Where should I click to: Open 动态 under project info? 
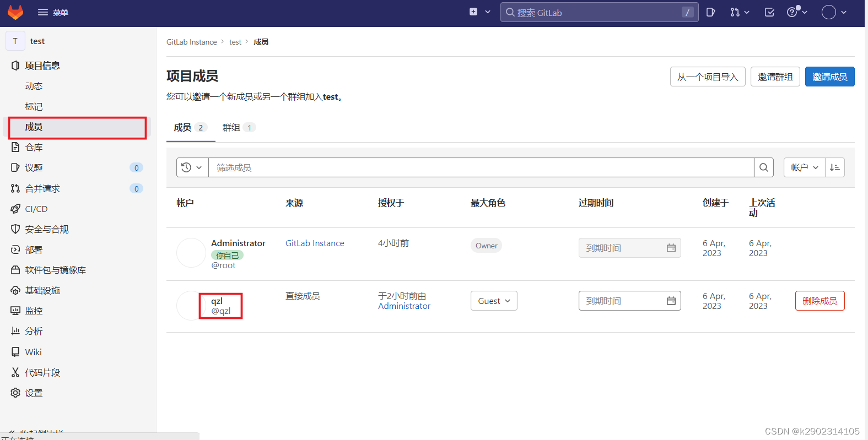(34, 86)
